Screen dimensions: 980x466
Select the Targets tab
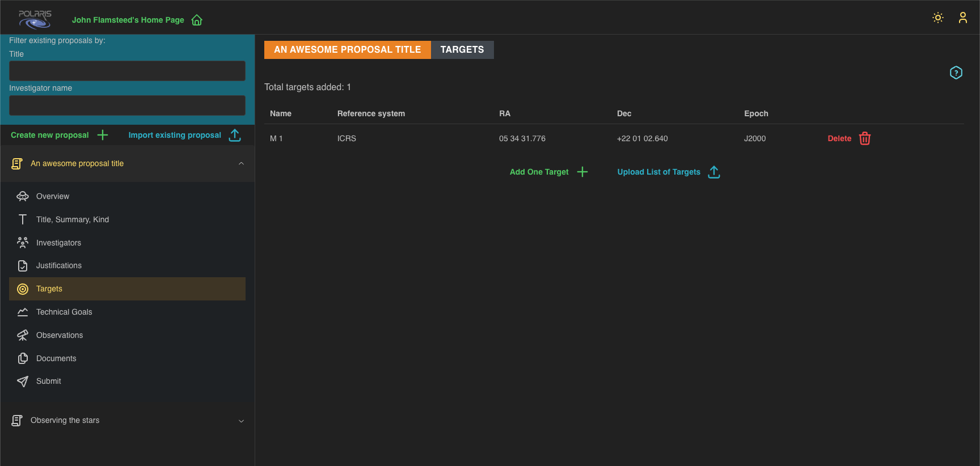[x=462, y=50]
